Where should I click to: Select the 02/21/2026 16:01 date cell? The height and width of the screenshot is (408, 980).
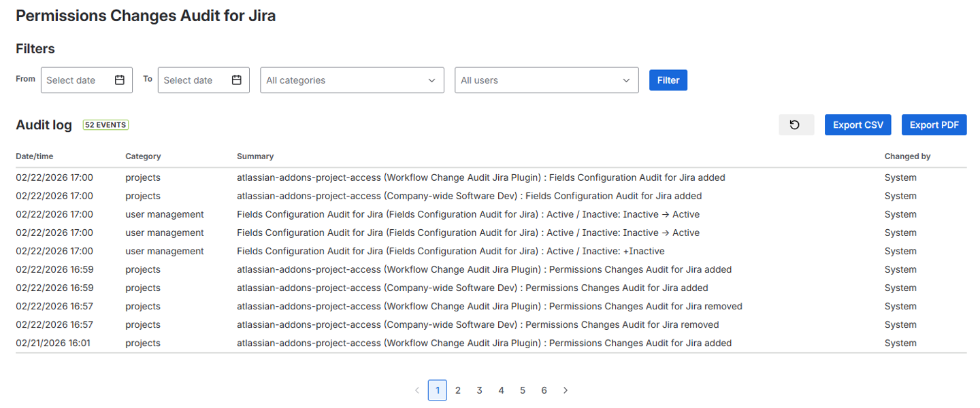[53, 343]
